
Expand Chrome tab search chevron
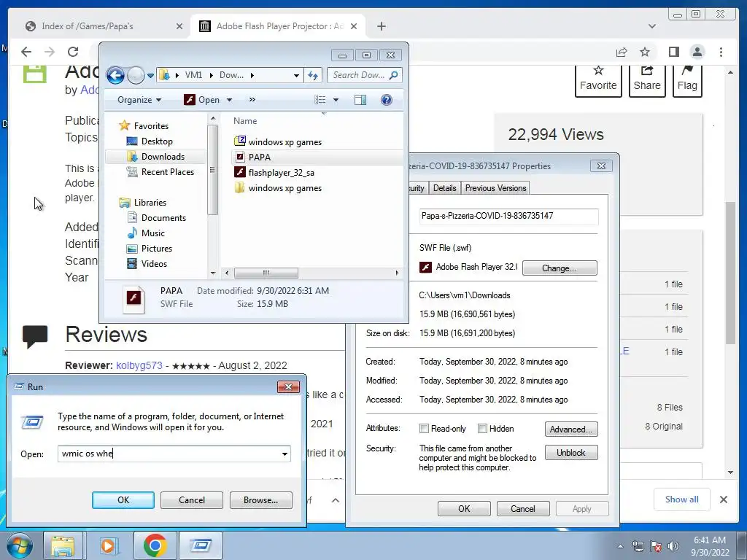(651, 26)
